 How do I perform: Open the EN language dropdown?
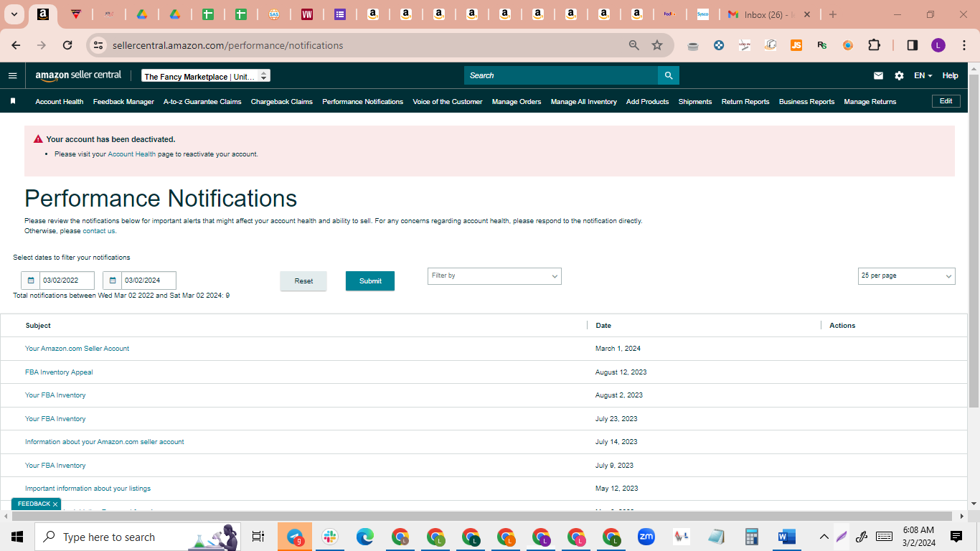pos(923,75)
